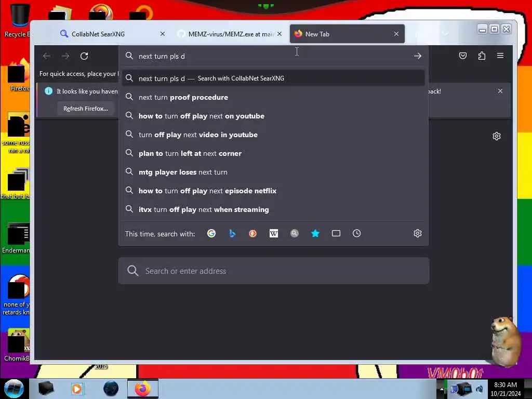Close the MEMZ-virus tab
The width and height of the screenshot is (532, 399).
coord(279,34)
